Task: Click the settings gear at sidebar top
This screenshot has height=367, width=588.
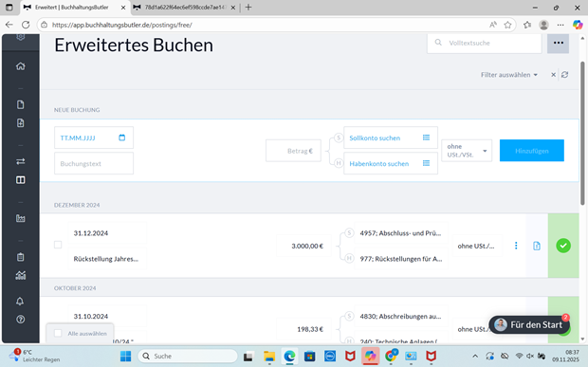Action: (21, 37)
